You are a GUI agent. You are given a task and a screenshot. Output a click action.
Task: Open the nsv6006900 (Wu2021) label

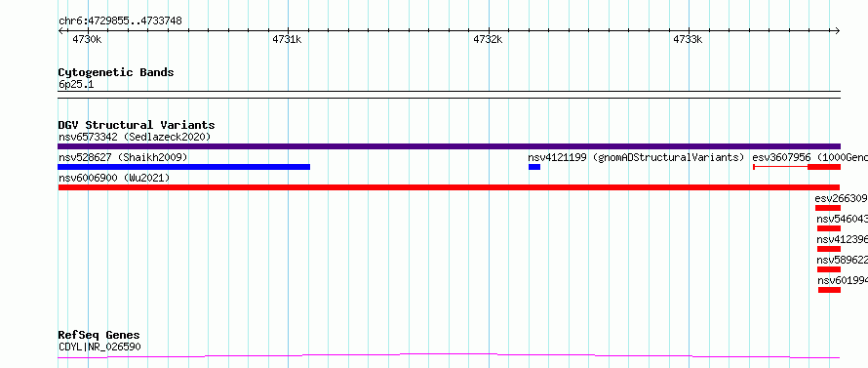114,178
